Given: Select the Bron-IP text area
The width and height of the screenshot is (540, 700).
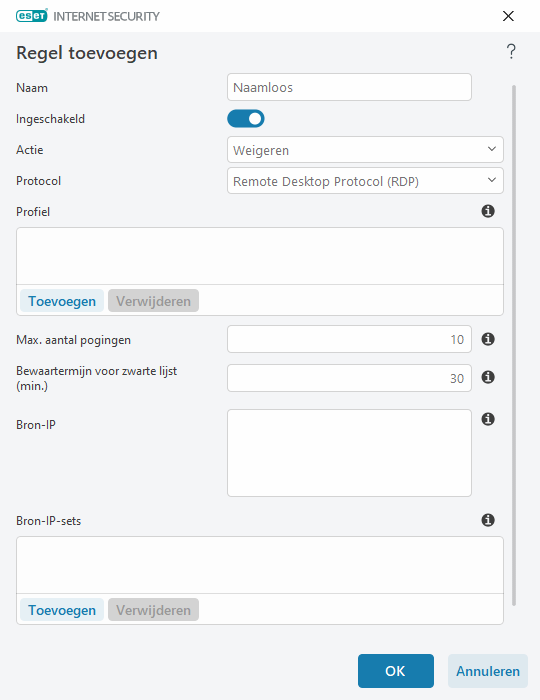Looking at the screenshot, I should coord(349,453).
